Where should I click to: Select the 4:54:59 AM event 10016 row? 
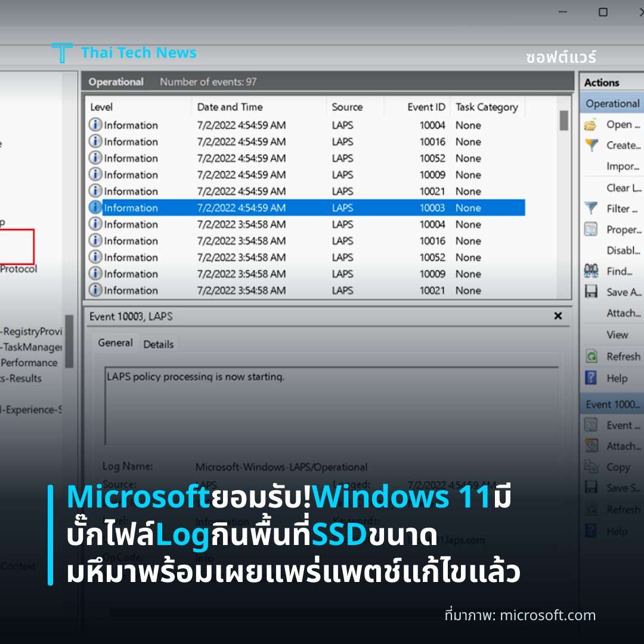tap(306, 141)
